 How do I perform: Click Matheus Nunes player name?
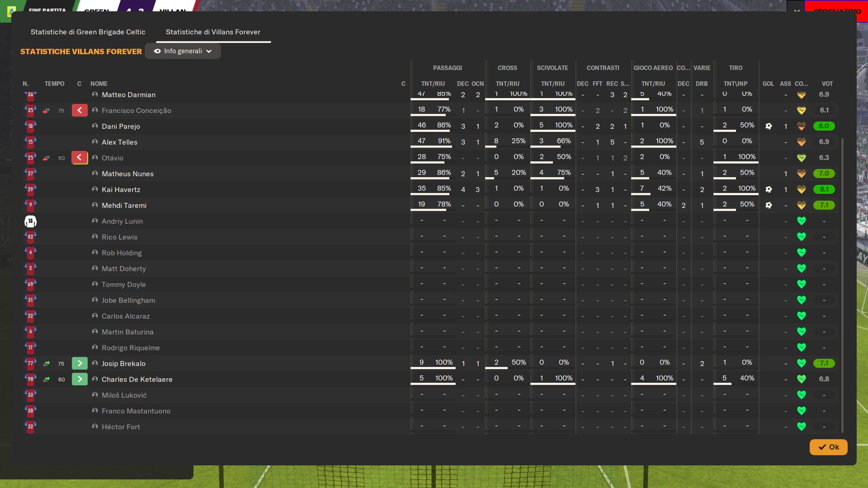click(127, 174)
